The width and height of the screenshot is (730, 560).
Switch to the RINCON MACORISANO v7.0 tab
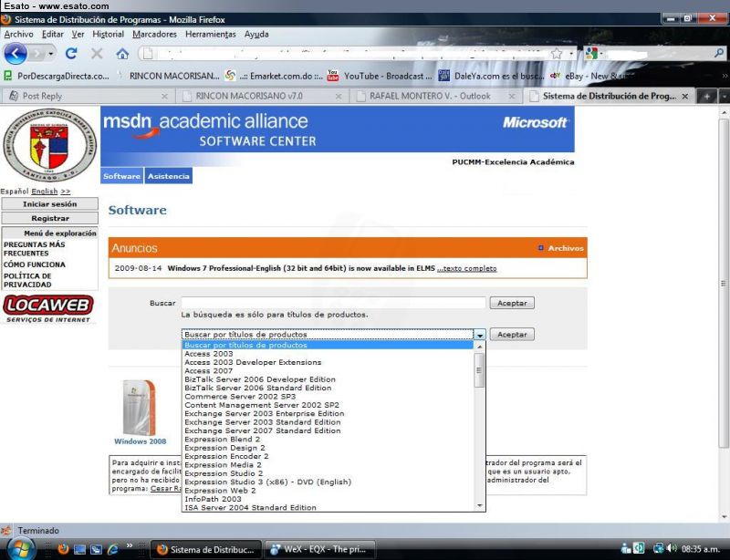point(263,97)
